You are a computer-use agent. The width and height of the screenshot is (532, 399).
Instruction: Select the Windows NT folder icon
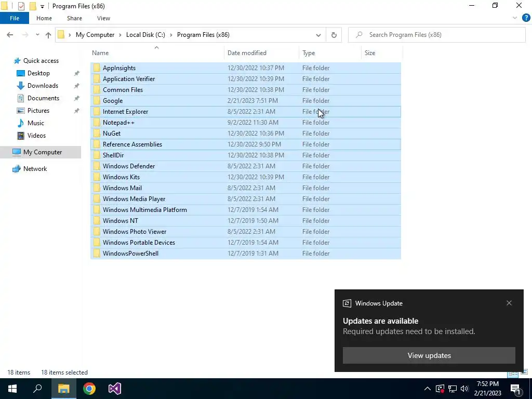(x=97, y=220)
